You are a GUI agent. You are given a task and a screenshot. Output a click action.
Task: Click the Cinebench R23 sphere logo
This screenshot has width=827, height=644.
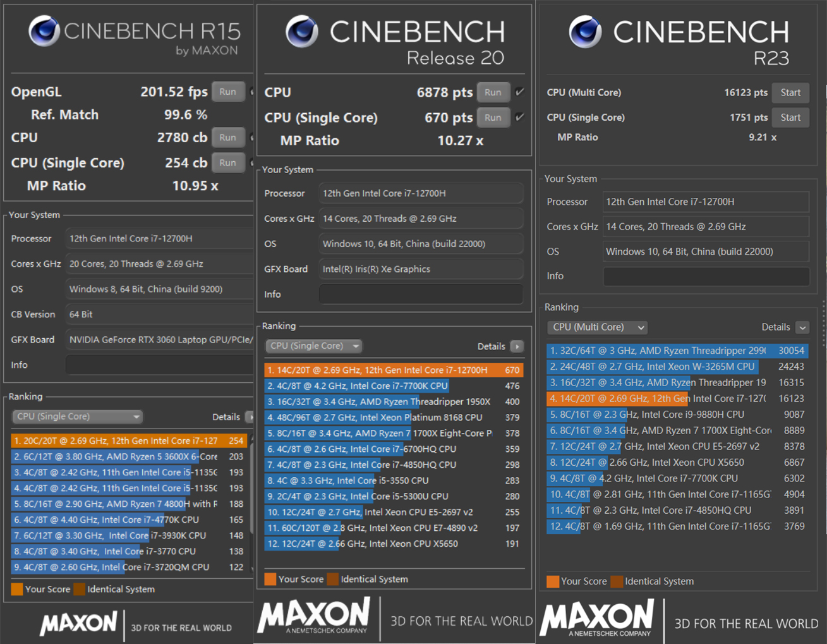pyautogui.click(x=585, y=32)
